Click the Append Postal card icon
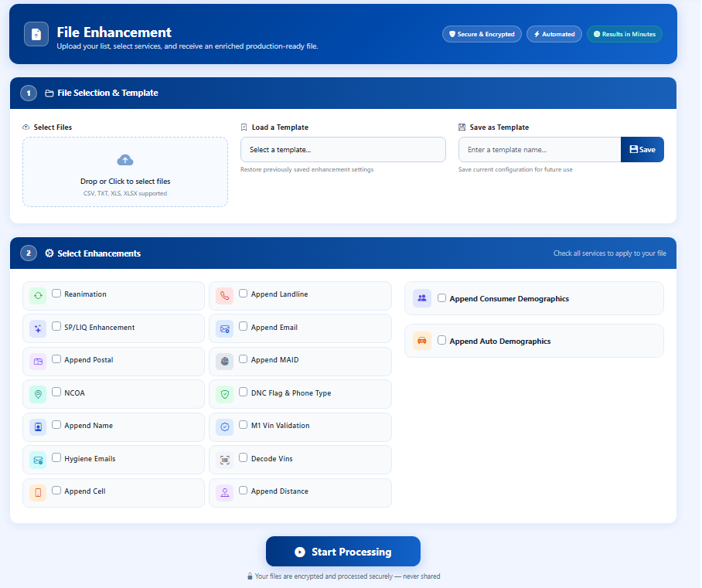This screenshot has width=702, height=588. [x=38, y=362]
